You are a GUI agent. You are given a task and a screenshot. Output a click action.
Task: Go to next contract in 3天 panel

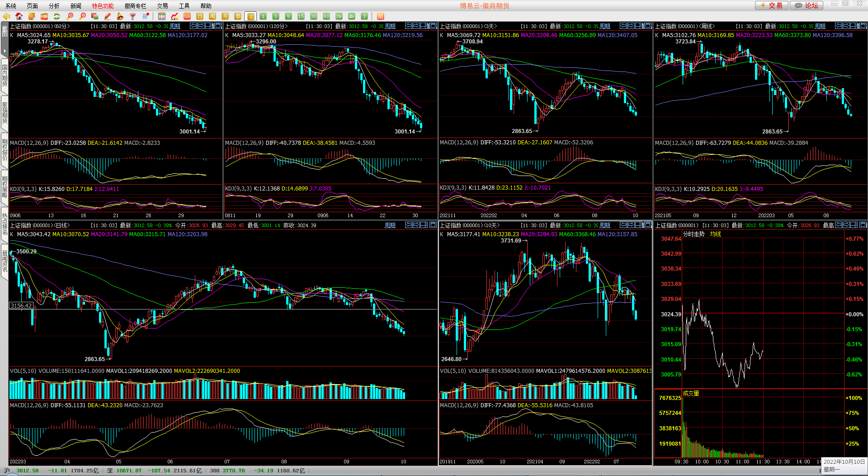click(631, 26)
